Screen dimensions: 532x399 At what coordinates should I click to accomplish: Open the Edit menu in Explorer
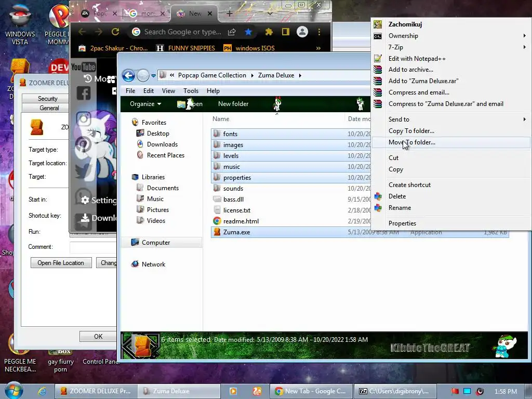pos(148,91)
